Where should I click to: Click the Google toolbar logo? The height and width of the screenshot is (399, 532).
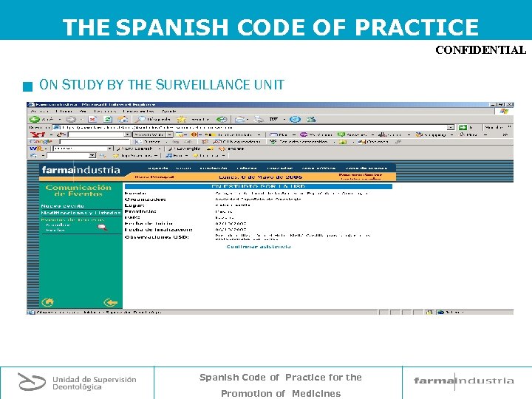(x=41, y=142)
